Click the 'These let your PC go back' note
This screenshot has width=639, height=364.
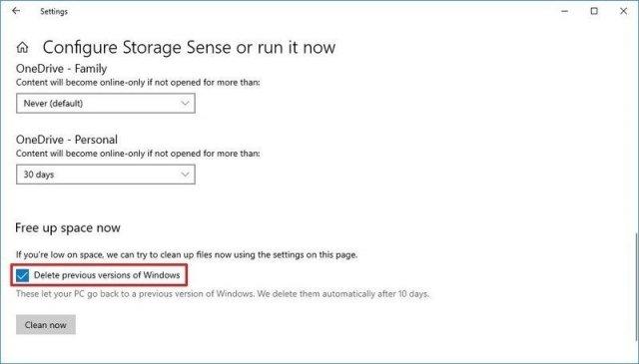[223, 294]
